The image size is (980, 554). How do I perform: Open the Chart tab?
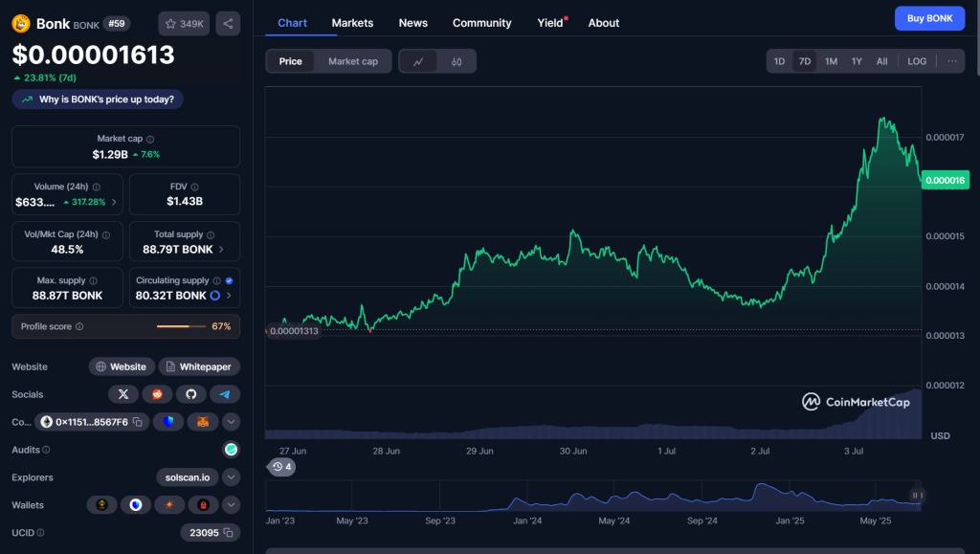[293, 23]
